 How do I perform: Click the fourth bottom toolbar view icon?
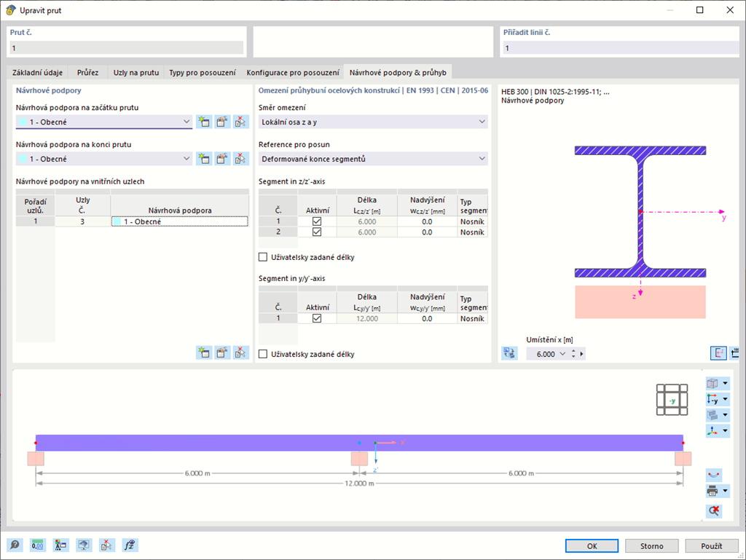84,545
